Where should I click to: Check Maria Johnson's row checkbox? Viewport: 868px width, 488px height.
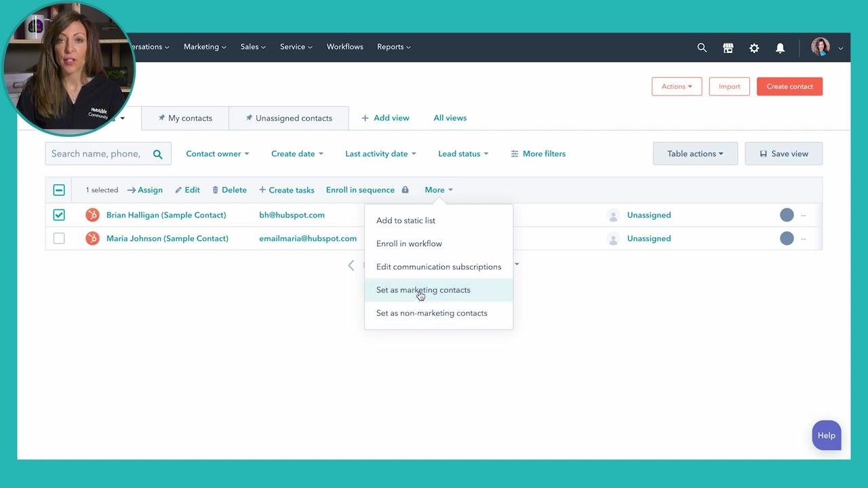tap(59, 239)
